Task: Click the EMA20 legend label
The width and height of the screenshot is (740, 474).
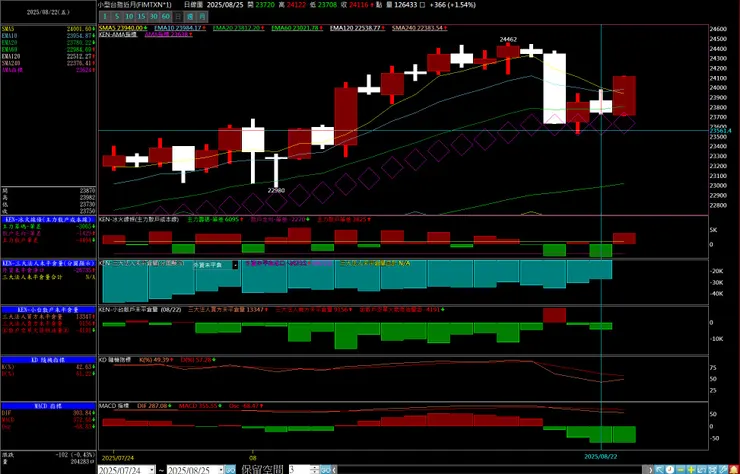Action: (x=238, y=28)
